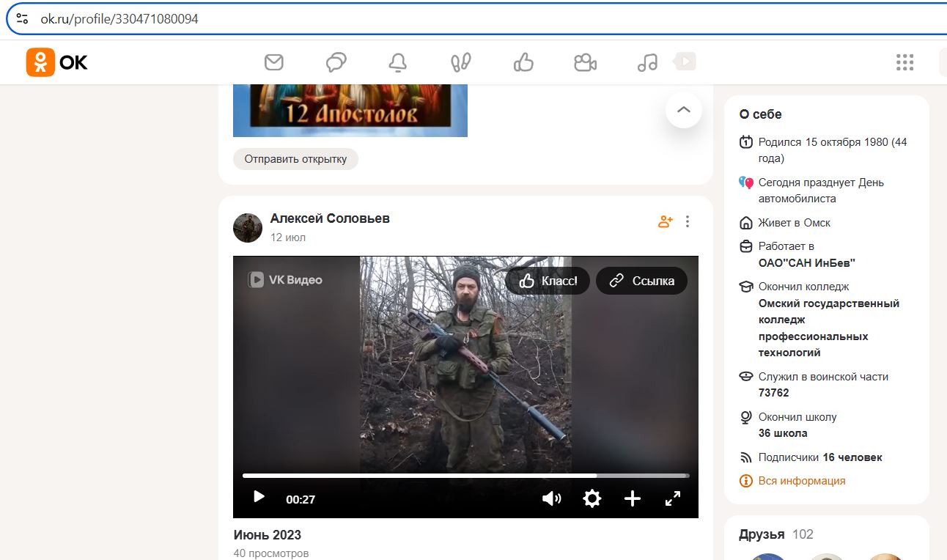
Task: Open the notifications bell icon
Action: pos(398,63)
